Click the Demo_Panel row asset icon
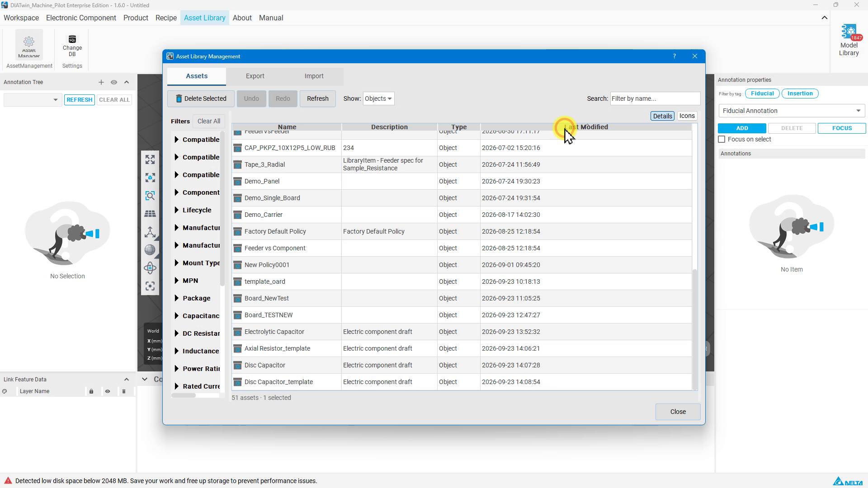Screen dimensions: 868x488 click(x=237, y=182)
